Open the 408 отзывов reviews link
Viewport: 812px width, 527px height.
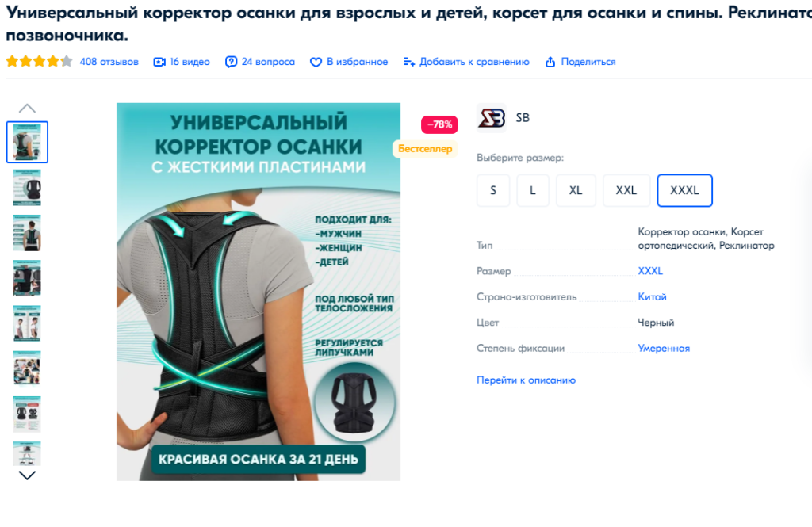coord(109,62)
